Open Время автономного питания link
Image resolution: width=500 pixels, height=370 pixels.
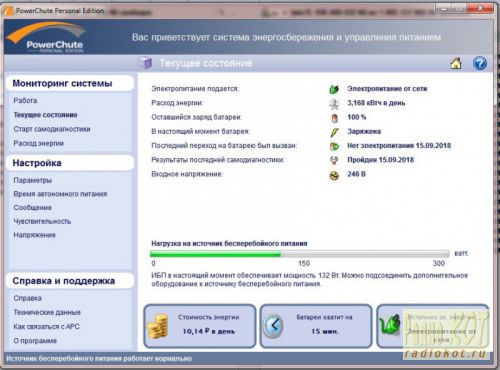tap(60, 194)
